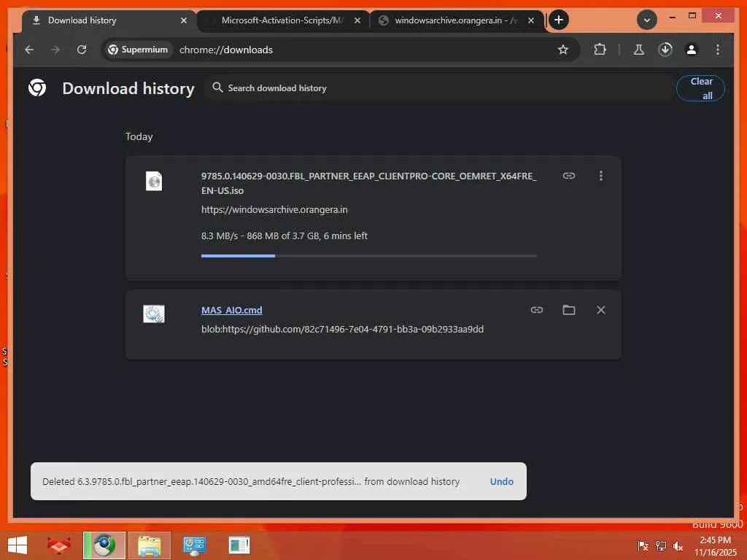Click the network tray icon

(x=660, y=545)
